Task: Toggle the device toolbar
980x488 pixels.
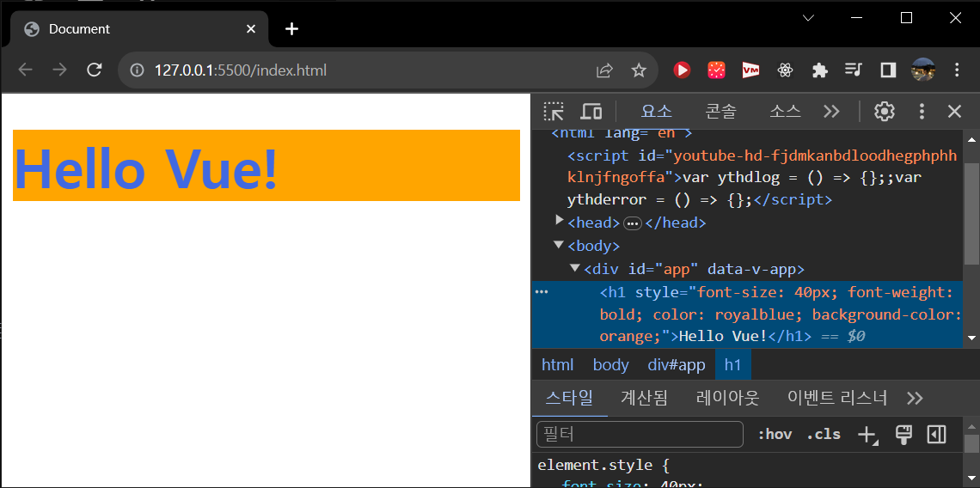Action: point(591,111)
